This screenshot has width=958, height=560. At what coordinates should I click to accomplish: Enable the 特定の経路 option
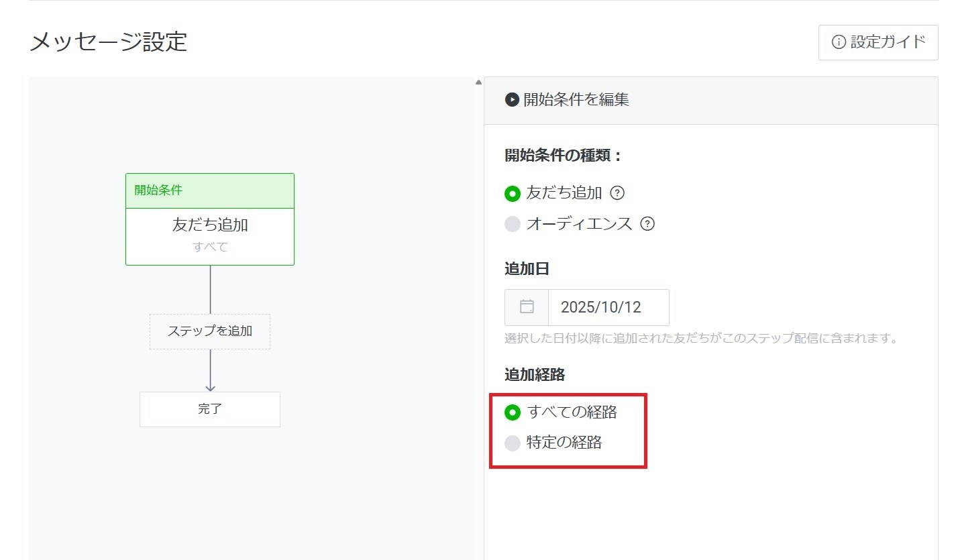(513, 442)
